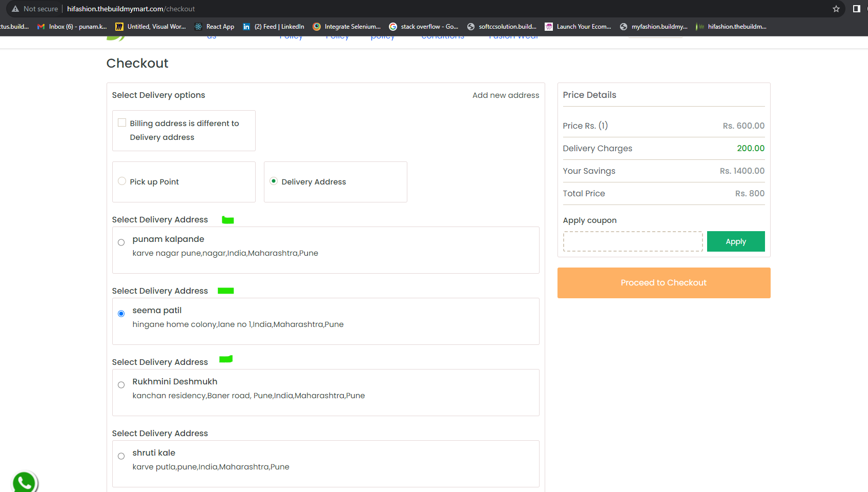868x492 pixels.
Task: Click the 'kanchan residency,Baner road' address text
Action: [x=249, y=396]
